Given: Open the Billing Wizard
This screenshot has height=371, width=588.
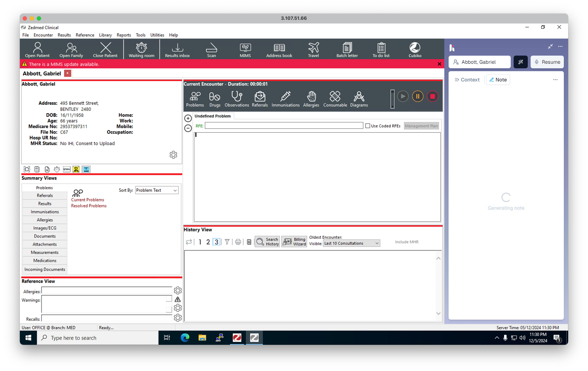Looking at the screenshot, I should (x=294, y=242).
